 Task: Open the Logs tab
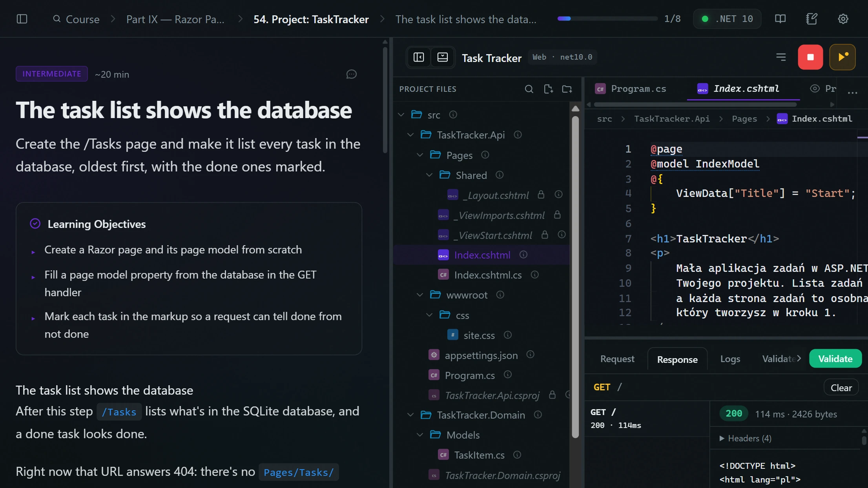(730, 359)
